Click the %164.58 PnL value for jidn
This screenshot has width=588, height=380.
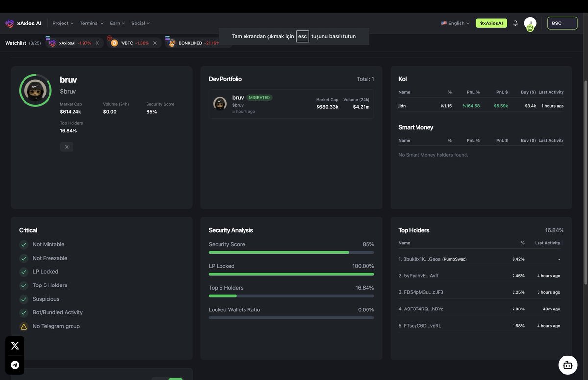(x=471, y=106)
